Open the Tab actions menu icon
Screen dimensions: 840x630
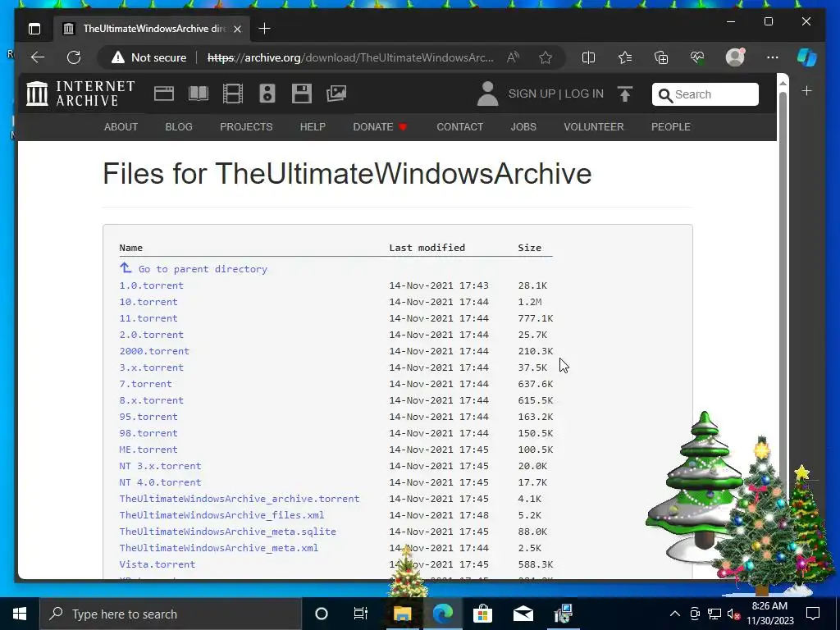tap(34, 29)
